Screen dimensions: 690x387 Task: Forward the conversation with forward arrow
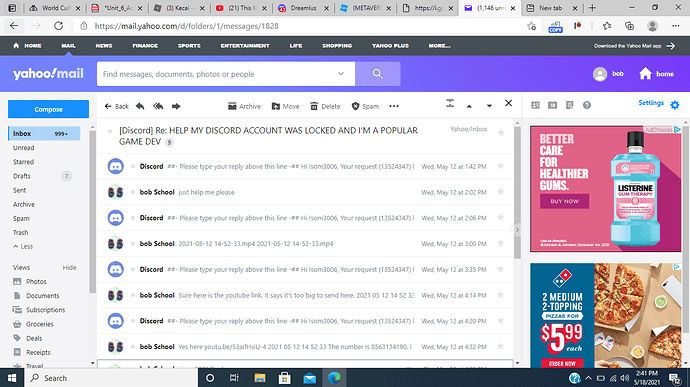pos(176,106)
